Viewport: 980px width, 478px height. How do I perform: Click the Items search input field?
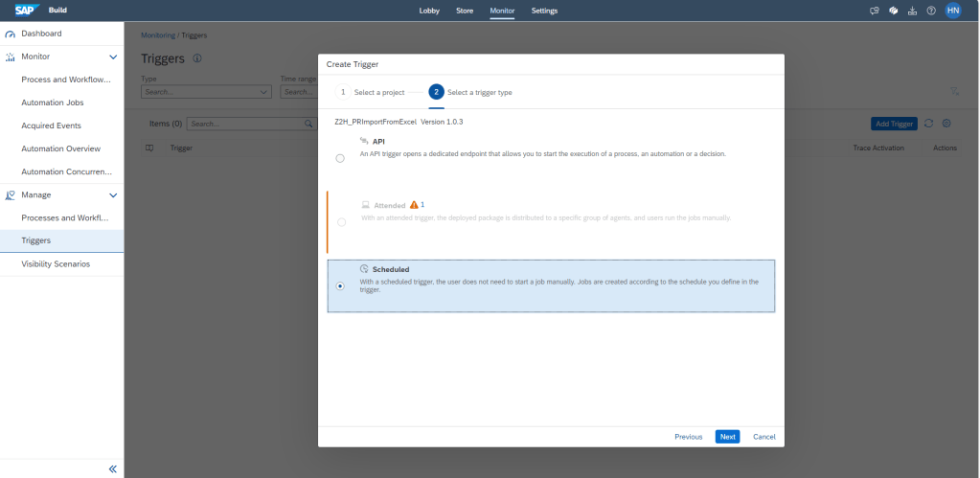pyautogui.click(x=244, y=124)
